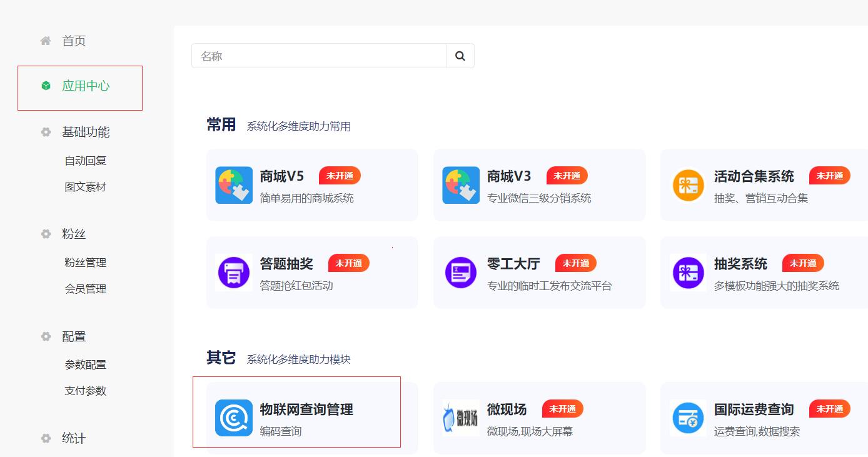The image size is (868, 457).
Task: Click the 专业的临时工发布交流平台 description
Action: click(550, 286)
